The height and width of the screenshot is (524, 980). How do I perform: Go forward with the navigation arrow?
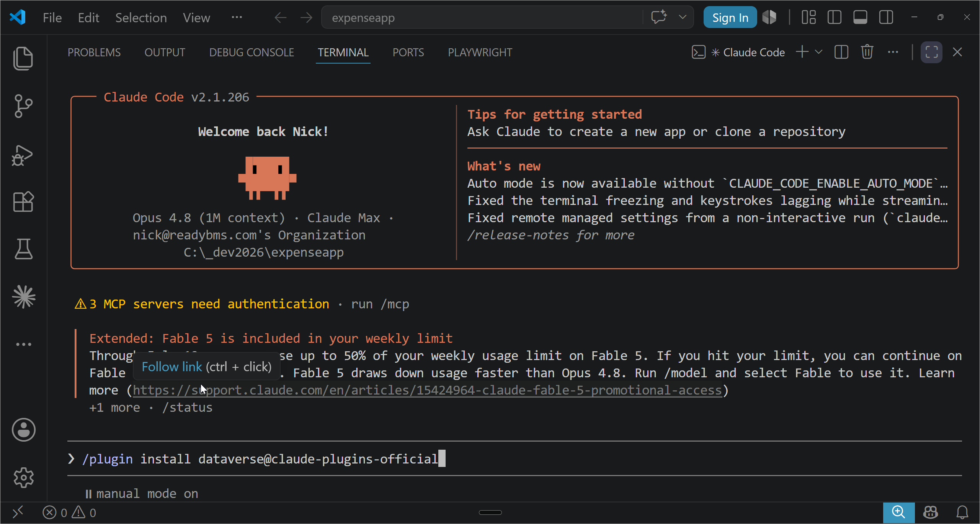pos(306,18)
